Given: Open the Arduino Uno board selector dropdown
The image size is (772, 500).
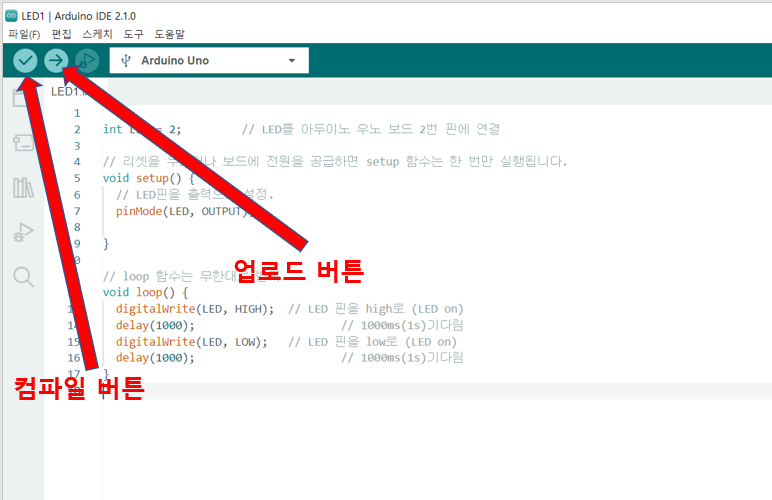Looking at the screenshot, I should click(x=209, y=61).
